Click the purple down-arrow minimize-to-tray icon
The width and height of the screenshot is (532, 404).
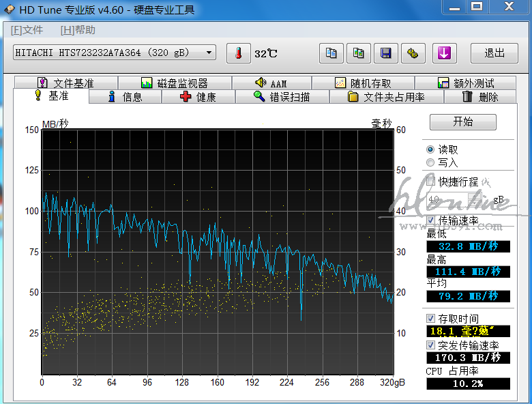point(444,53)
